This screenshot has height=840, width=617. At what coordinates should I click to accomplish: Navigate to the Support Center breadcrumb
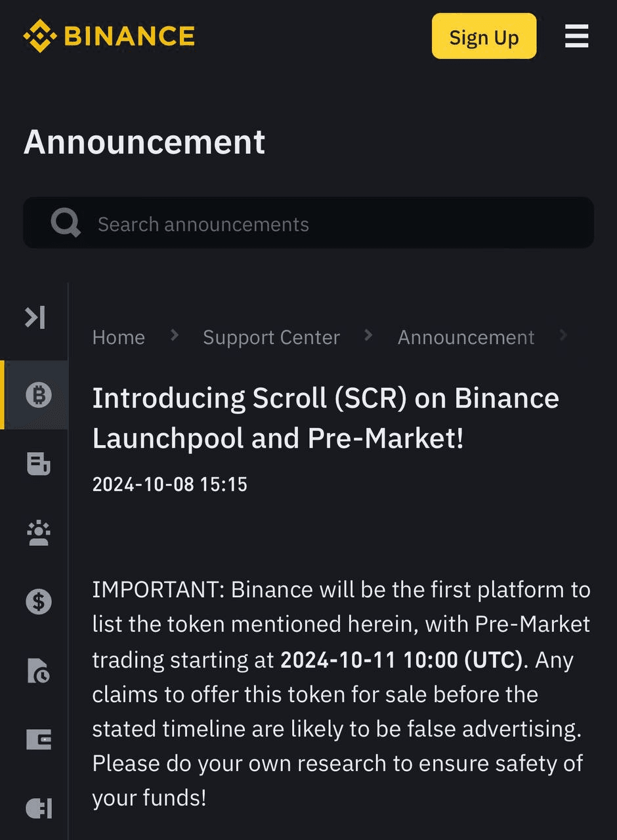pyautogui.click(x=271, y=337)
